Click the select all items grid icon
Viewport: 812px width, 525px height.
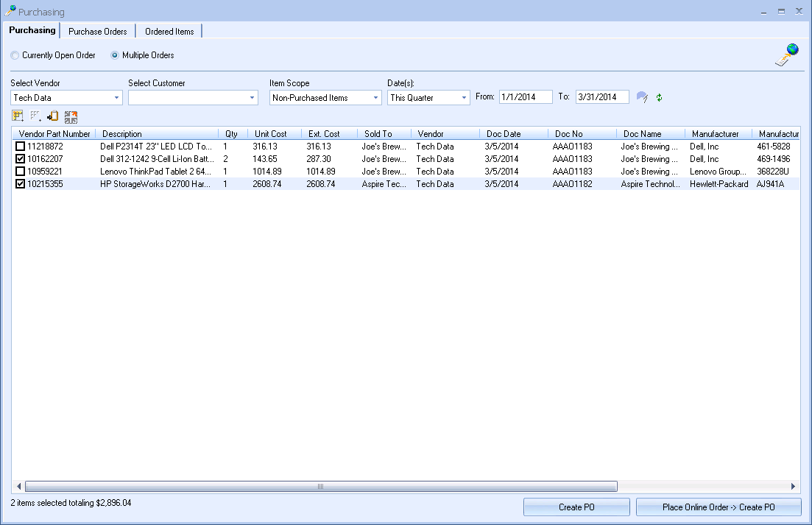point(18,116)
